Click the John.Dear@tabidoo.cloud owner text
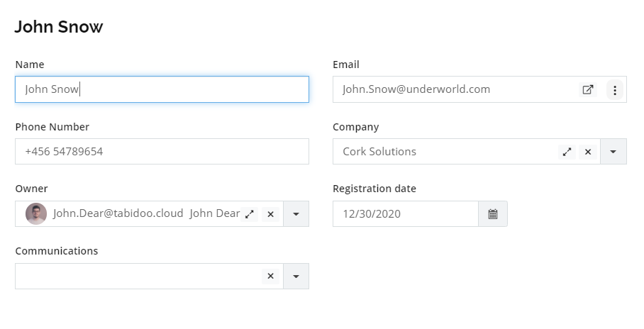The height and width of the screenshot is (329, 644). coord(118,213)
